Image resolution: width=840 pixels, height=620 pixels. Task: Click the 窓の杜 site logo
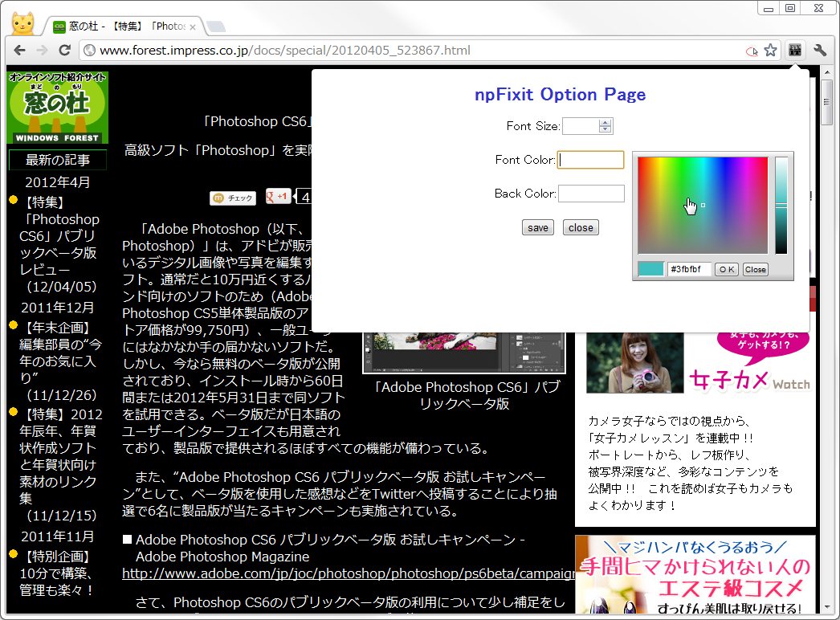[x=57, y=107]
